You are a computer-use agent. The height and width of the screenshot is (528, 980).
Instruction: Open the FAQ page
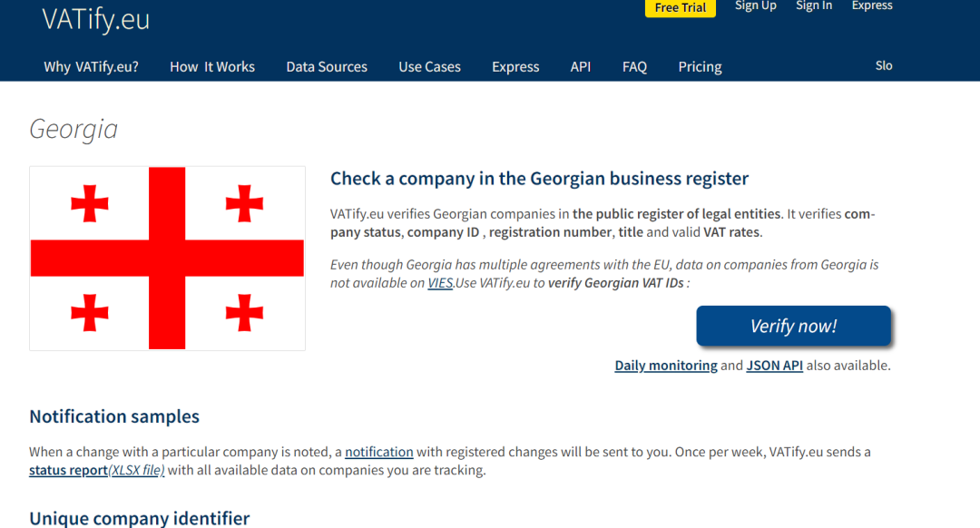[x=634, y=67]
